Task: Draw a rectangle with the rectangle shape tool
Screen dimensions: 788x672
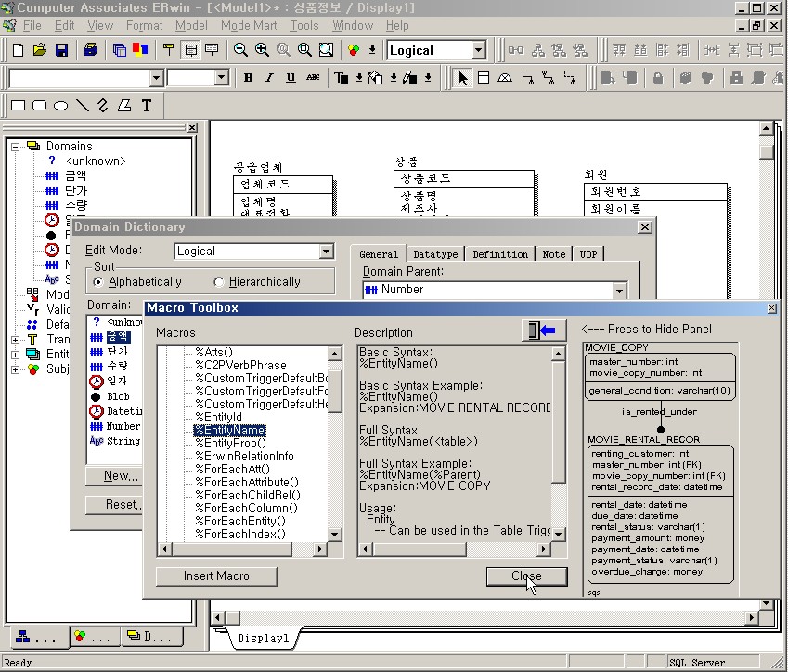Action: click(x=18, y=106)
